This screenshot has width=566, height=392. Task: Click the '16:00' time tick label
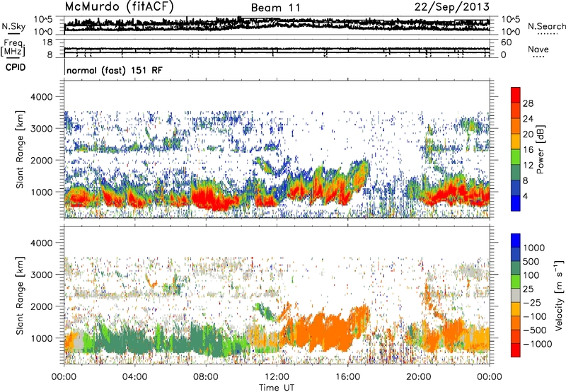coord(347,377)
